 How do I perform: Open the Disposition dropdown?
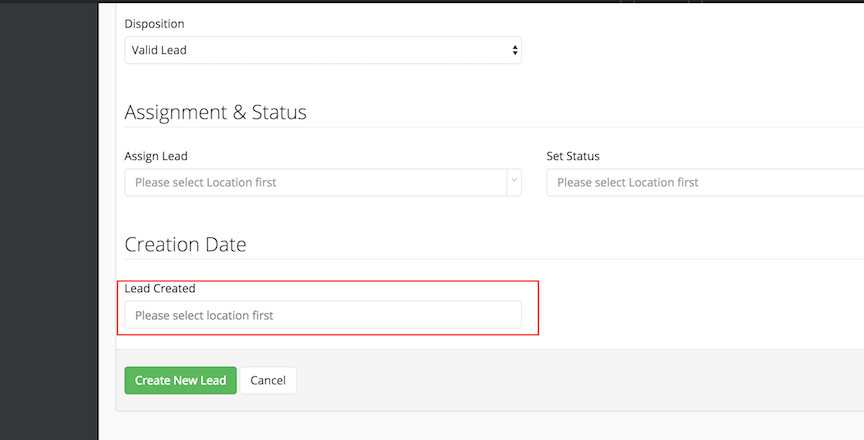tap(322, 50)
